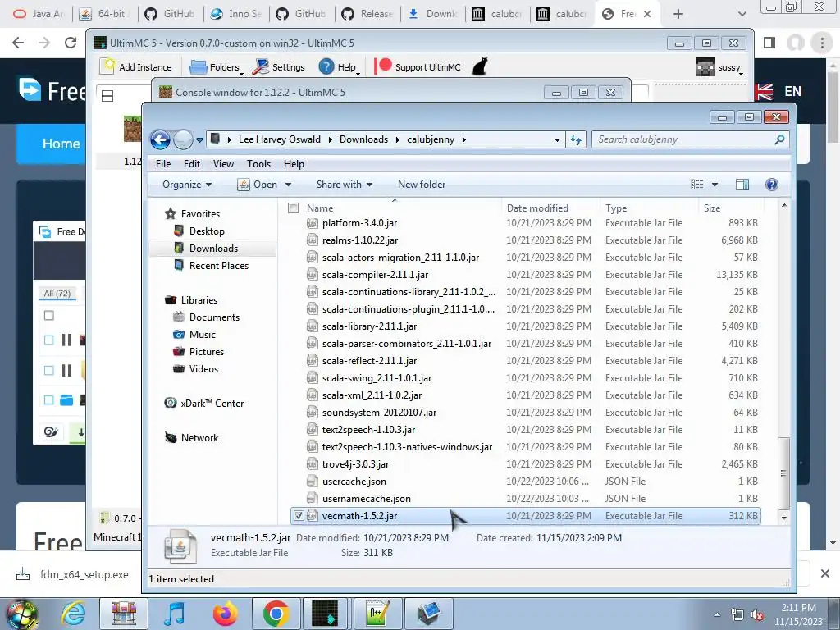The image size is (840, 630).
Task: Click the file list vertical scrollbar thumb
Action: 783,473
